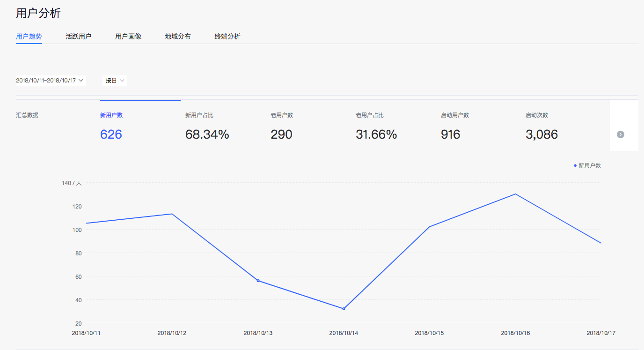Go to the 地域分布 tab
644x350 pixels.
(177, 37)
